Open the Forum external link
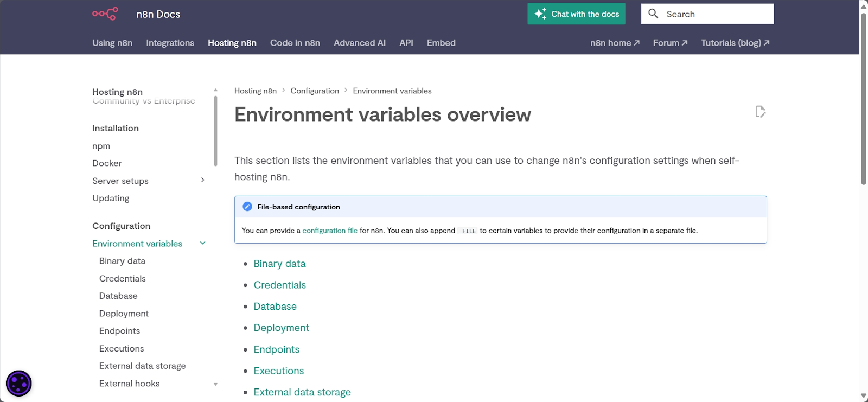This screenshot has width=868, height=402. pyautogui.click(x=670, y=43)
